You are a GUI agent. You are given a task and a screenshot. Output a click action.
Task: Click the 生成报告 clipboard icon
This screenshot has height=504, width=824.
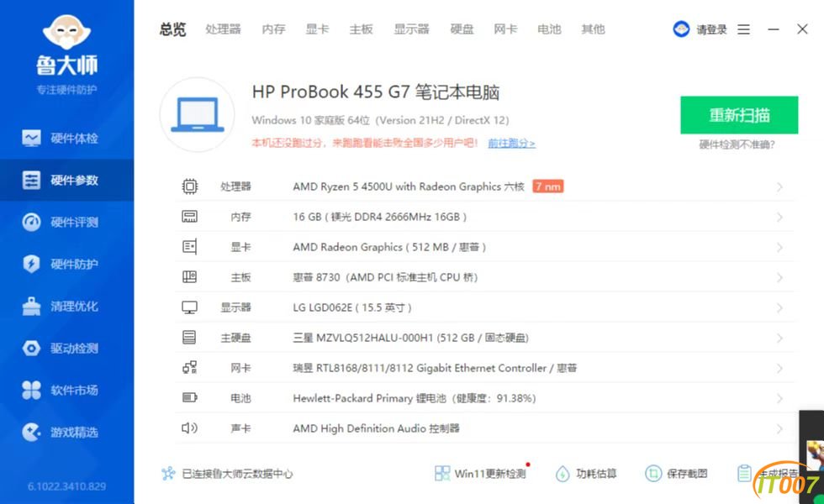point(744,474)
